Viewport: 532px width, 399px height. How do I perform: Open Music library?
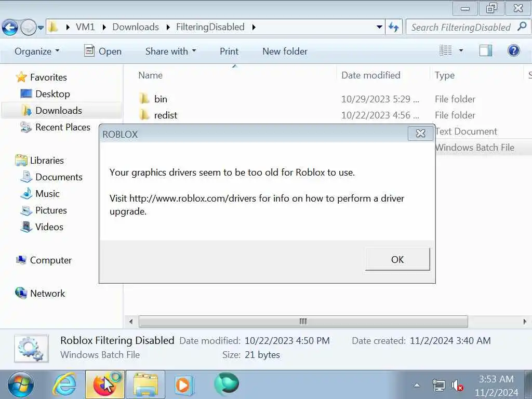[47, 193]
